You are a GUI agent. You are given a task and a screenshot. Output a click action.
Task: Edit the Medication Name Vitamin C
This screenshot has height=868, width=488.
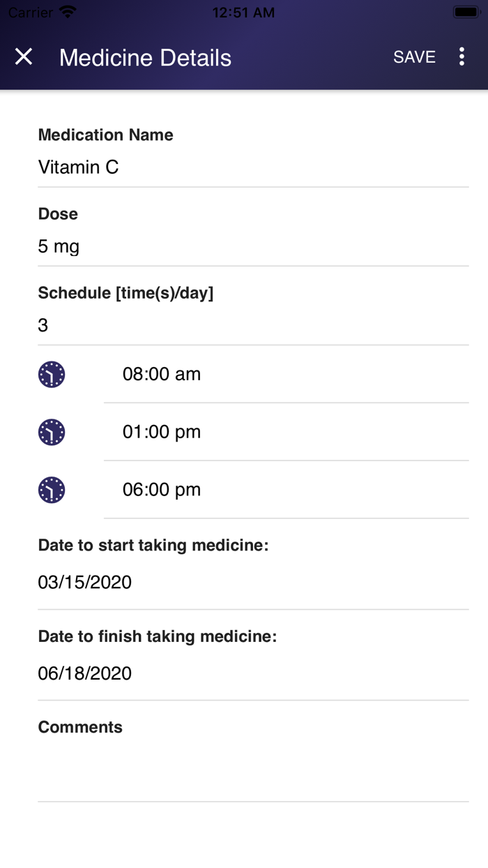[x=78, y=167]
